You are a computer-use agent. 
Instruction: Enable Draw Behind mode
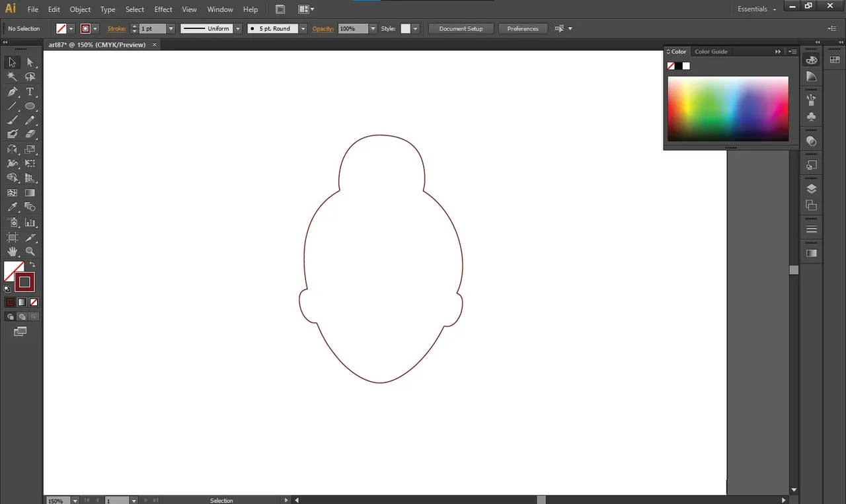coord(22,316)
